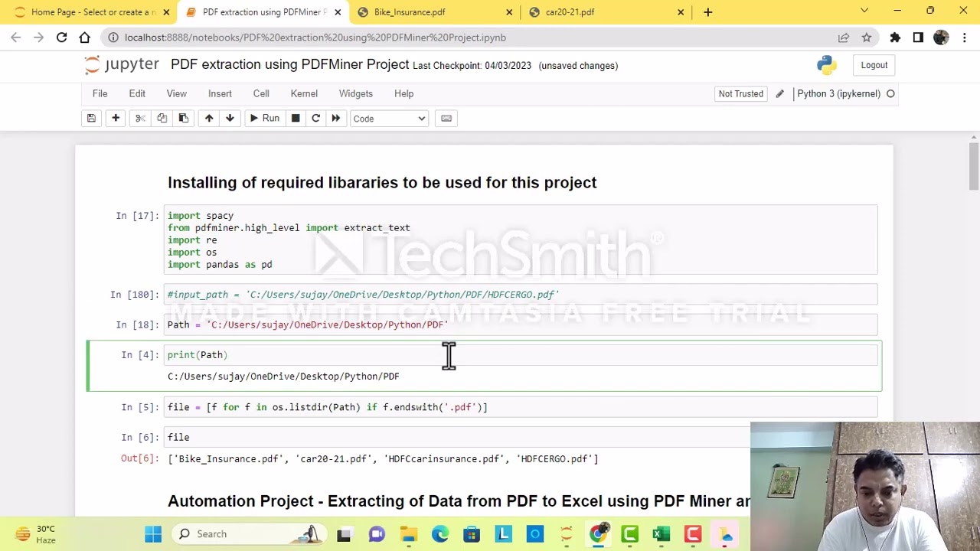Restart the kernel with the circular arrow icon
This screenshot has width=980, height=551.
tap(315, 119)
